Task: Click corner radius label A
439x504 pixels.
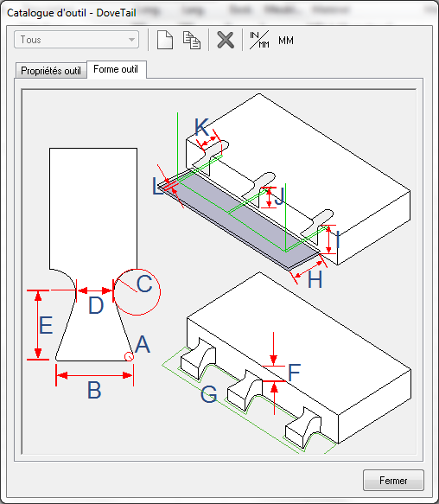Action: click(x=143, y=344)
